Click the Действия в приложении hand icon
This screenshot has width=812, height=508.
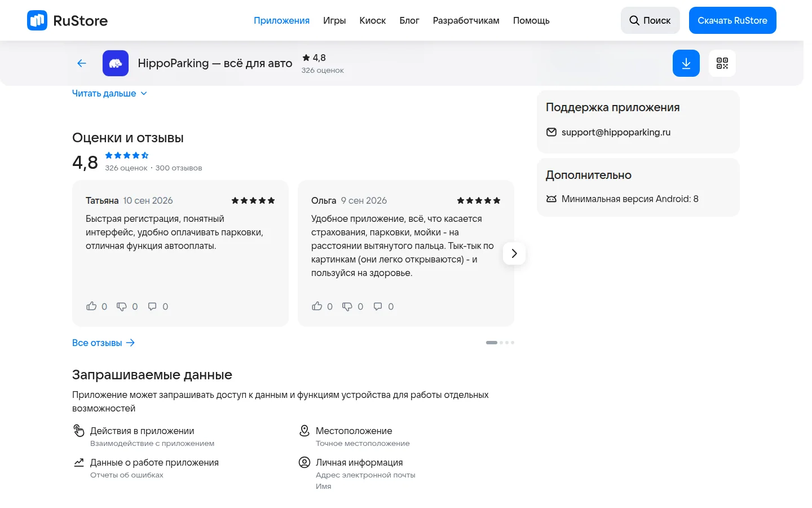pos(79,431)
